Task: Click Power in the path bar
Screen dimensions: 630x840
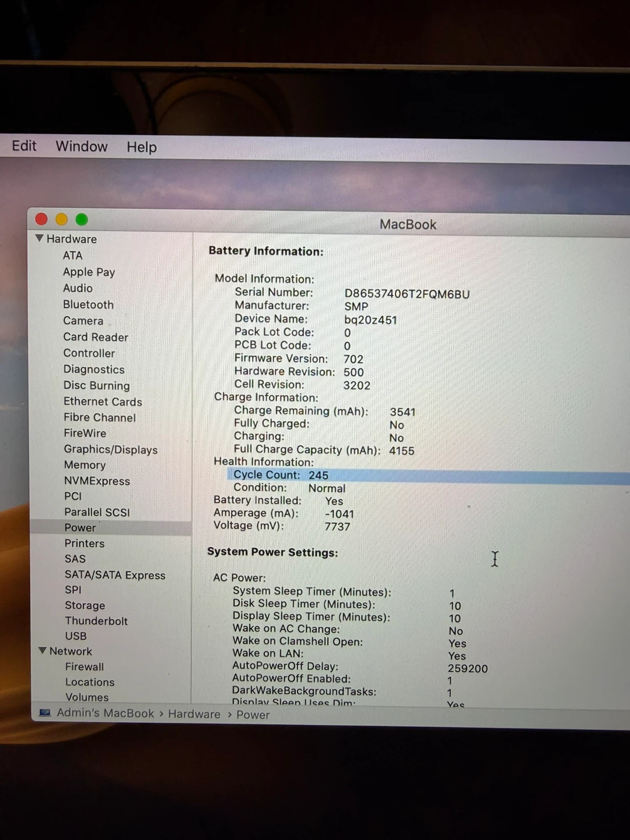Action: 253,715
